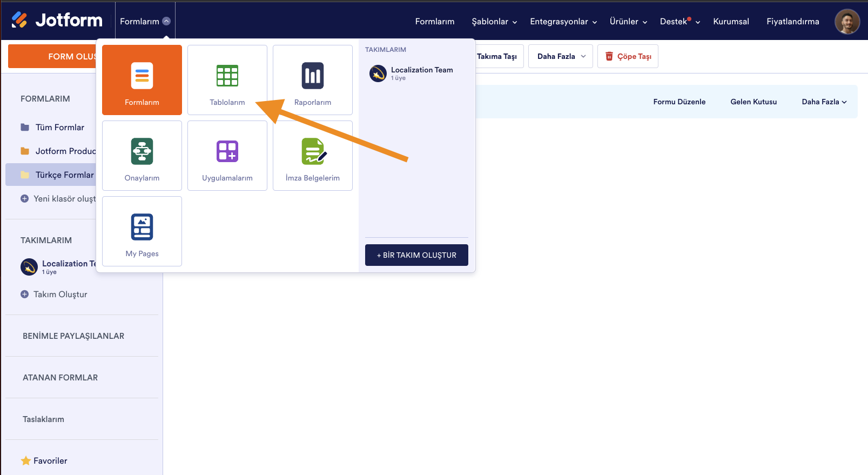
Task: Click + Bir Takım Oluştur button
Action: (416, 255)
